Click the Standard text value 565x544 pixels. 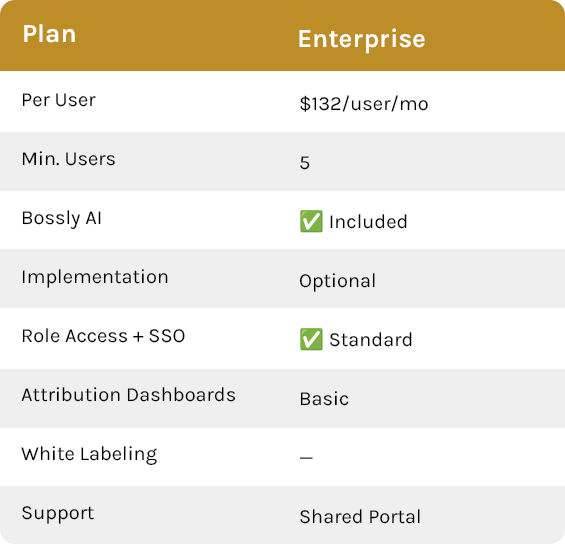[371, 340]
